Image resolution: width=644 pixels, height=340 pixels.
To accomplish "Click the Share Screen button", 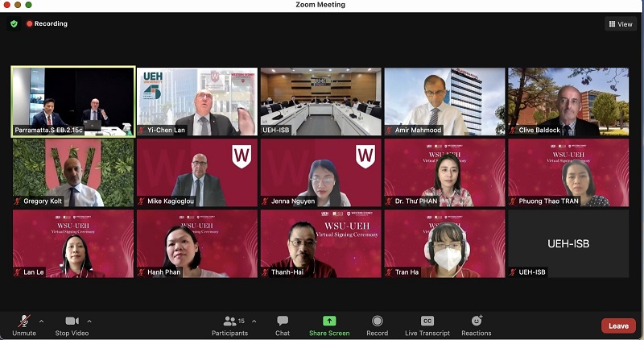I will tap(329, 325).
